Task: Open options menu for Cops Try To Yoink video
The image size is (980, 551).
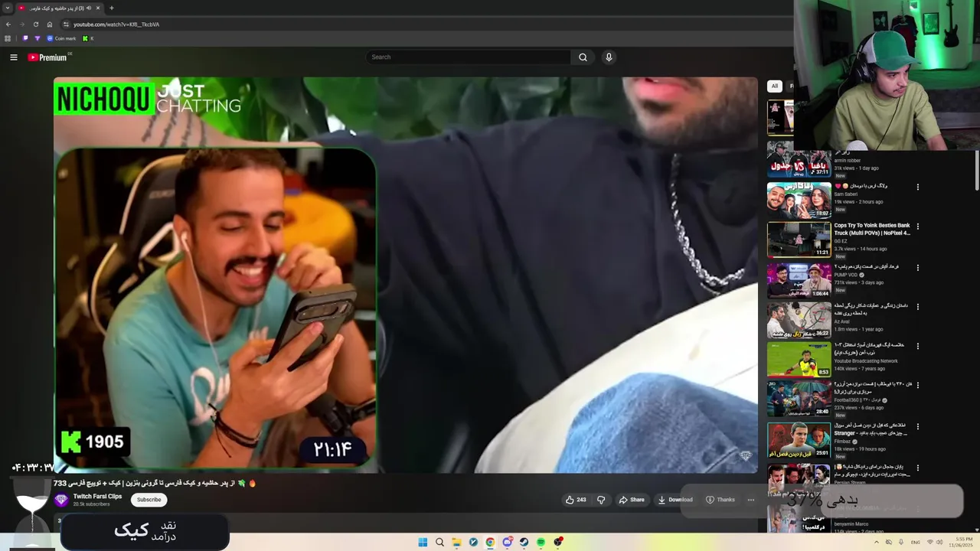Action: pos(917,227)
